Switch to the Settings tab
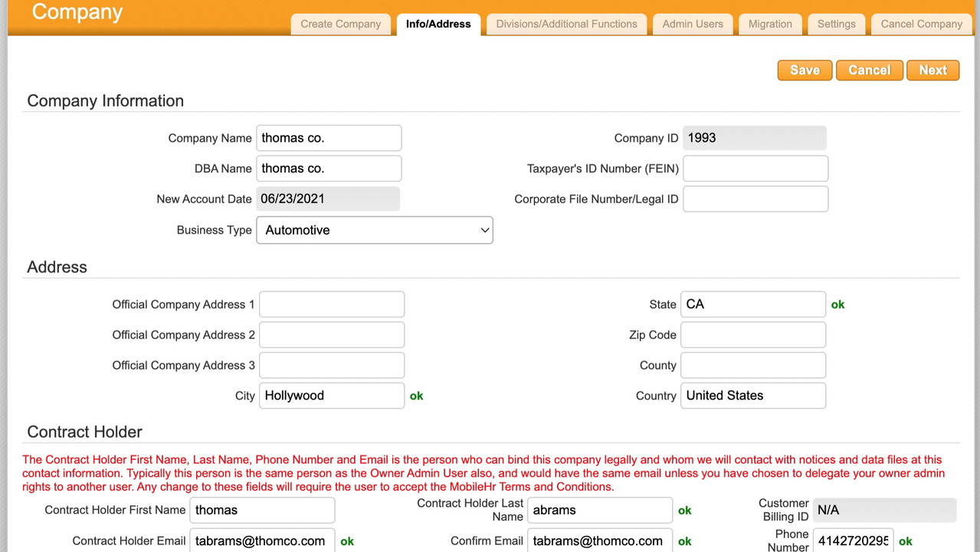980x552 pixels. pyautogui.click(x=836, y=24)
